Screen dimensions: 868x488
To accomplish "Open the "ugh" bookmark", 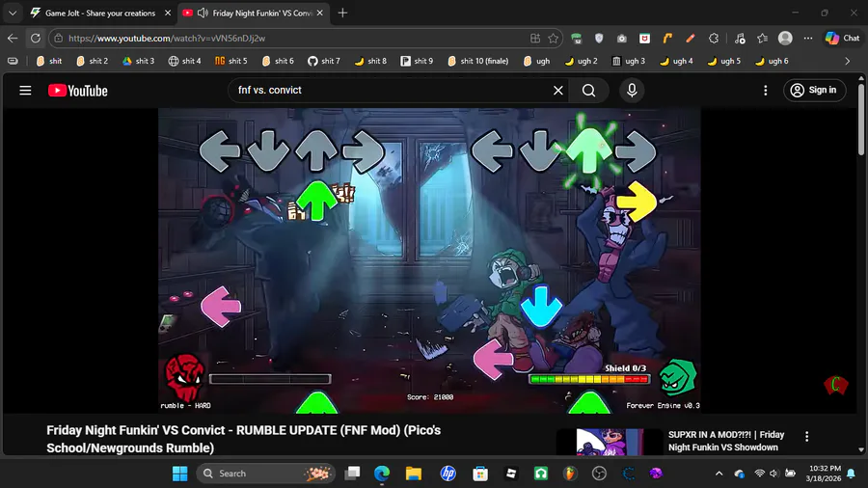I will (536, 61).
